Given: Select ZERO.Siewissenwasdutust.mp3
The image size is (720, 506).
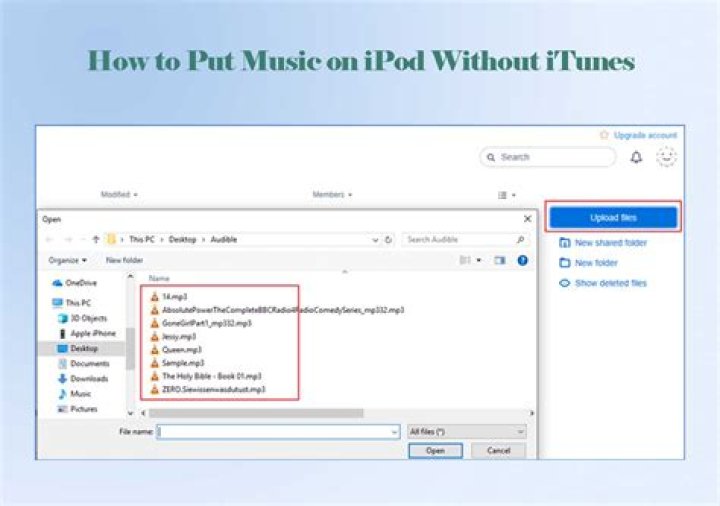Looking at the screenshot, I should click(x=208, y=390).
